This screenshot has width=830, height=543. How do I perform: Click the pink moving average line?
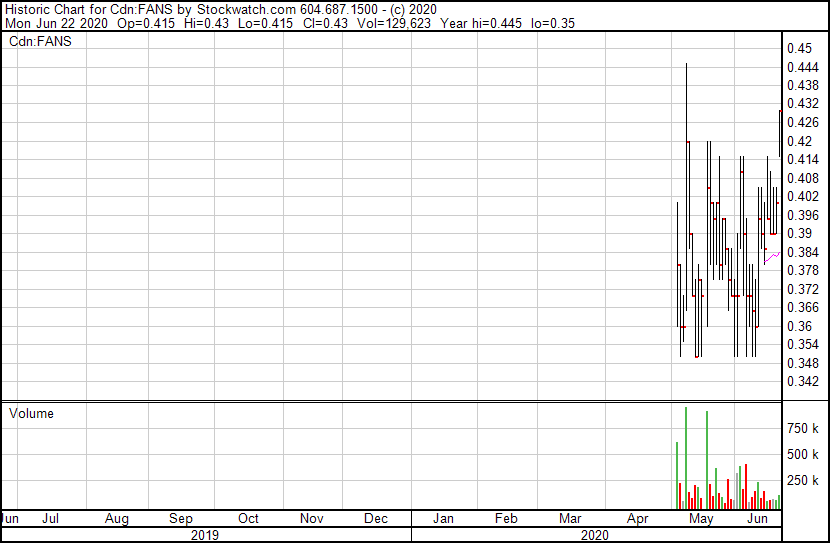pyautogui.click(x=772, y=257)
